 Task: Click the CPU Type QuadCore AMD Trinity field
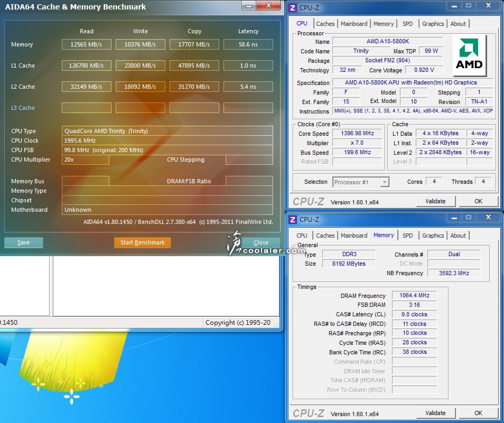pyautogui.click(x=167, y=131)
